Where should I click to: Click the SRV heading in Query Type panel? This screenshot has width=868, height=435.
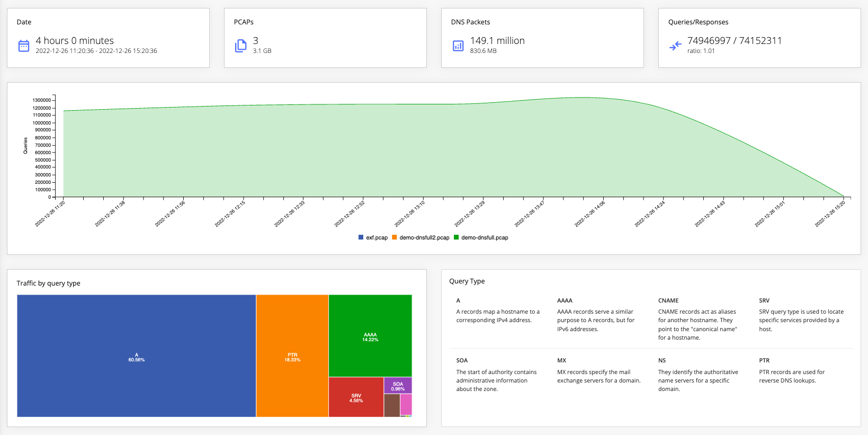tap(764, 300)
